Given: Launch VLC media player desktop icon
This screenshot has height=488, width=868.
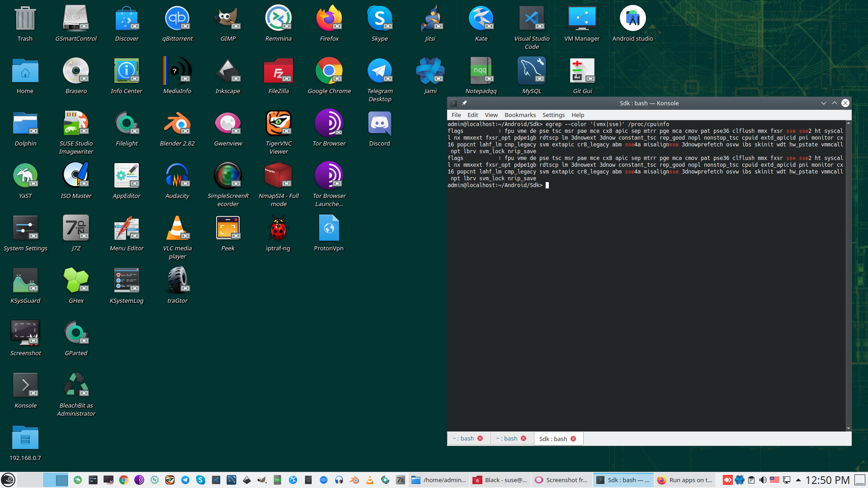Looking at the screenshot, I should 177,228.
